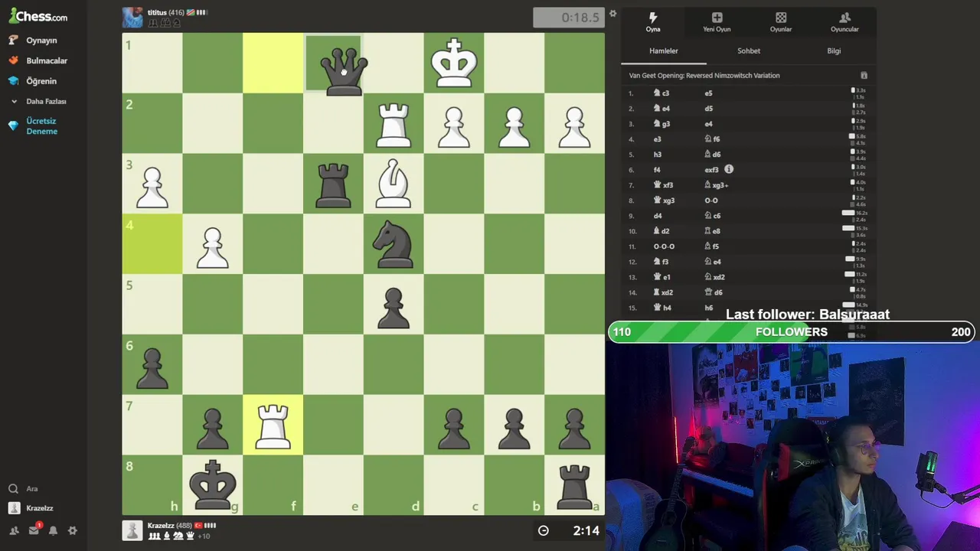This screenshot has height=551, width=980.
Task: Click tititus opponent avatar above the board
Action: [132, 18]
